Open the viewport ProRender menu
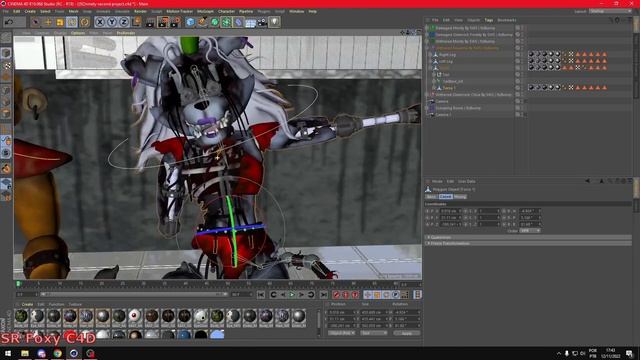This screenshot has width=640, height=360. pos(126,33)
